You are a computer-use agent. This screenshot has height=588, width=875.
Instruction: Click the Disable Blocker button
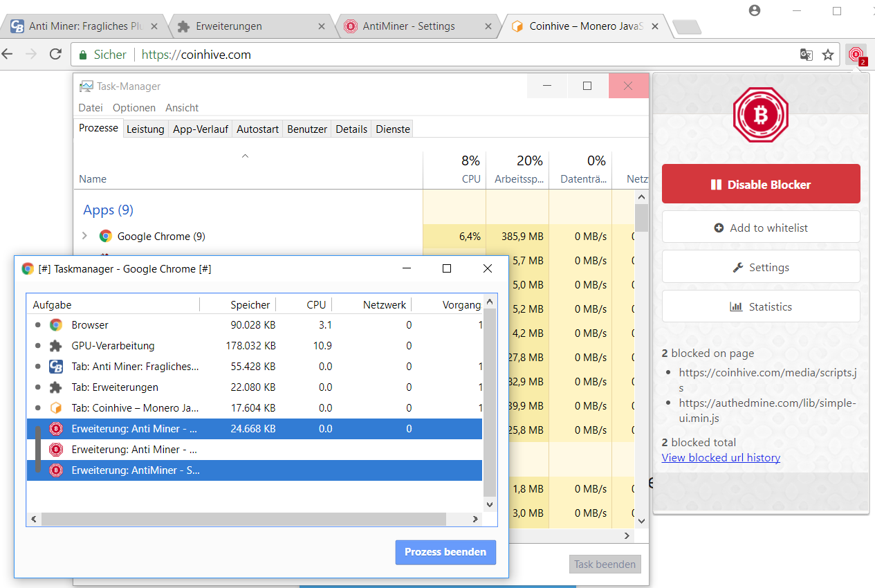click(x=761, y=184)
